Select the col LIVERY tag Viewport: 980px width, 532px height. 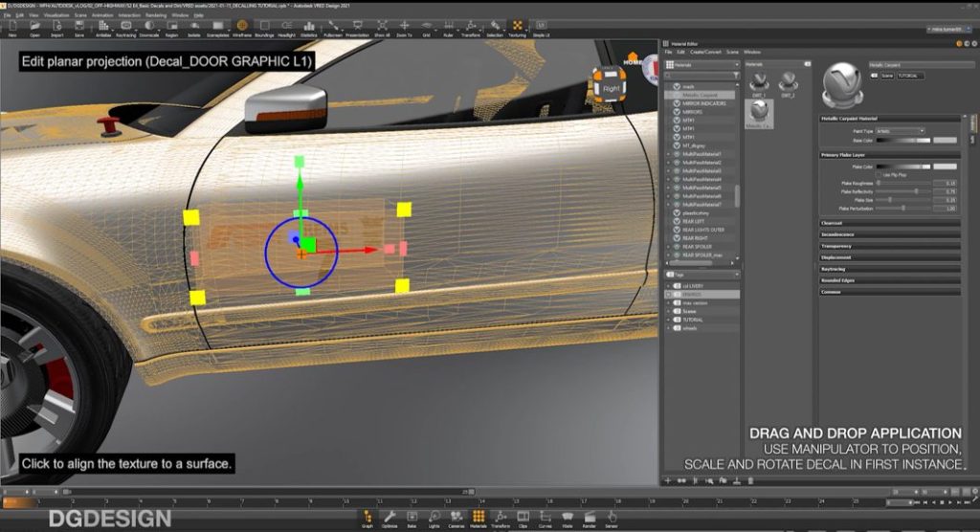point(693,286)
